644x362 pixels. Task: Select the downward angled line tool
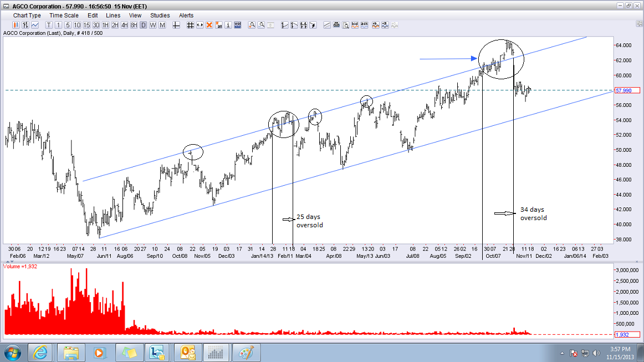(x=294, y=25)
